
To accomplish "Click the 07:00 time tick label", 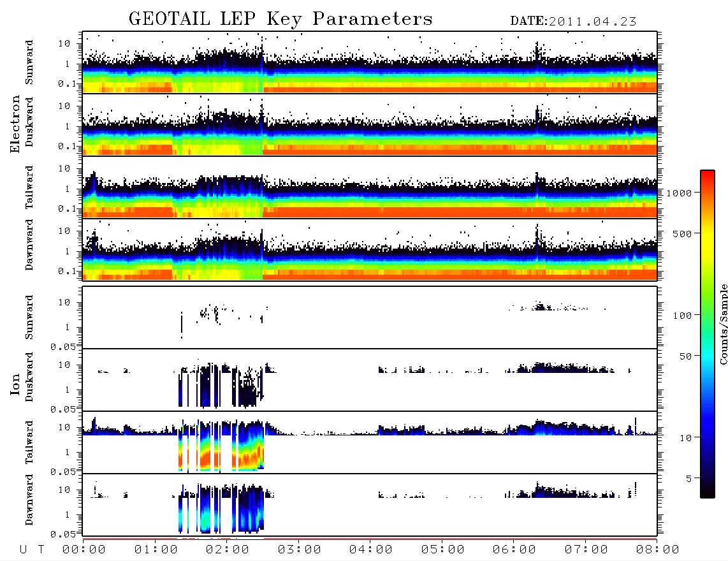I will pyautogui.click(x=586, y=550).
